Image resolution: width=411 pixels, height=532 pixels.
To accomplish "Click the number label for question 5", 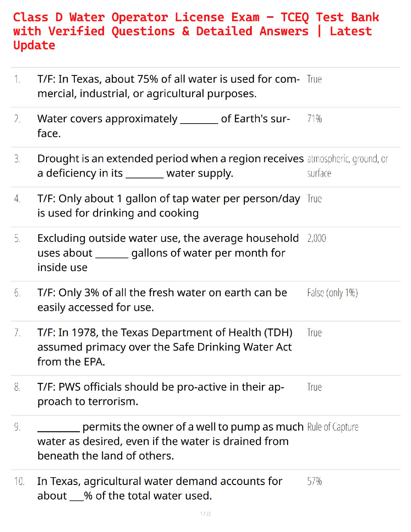I will (17, 238).
